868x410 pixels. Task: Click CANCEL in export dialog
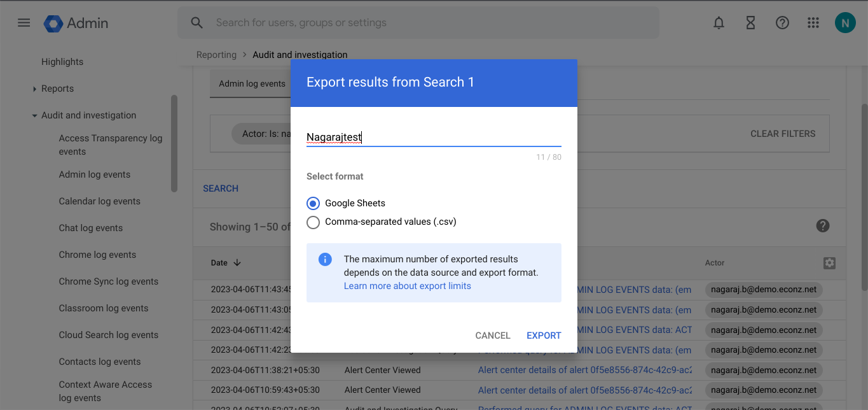click(x=493, y=336)
